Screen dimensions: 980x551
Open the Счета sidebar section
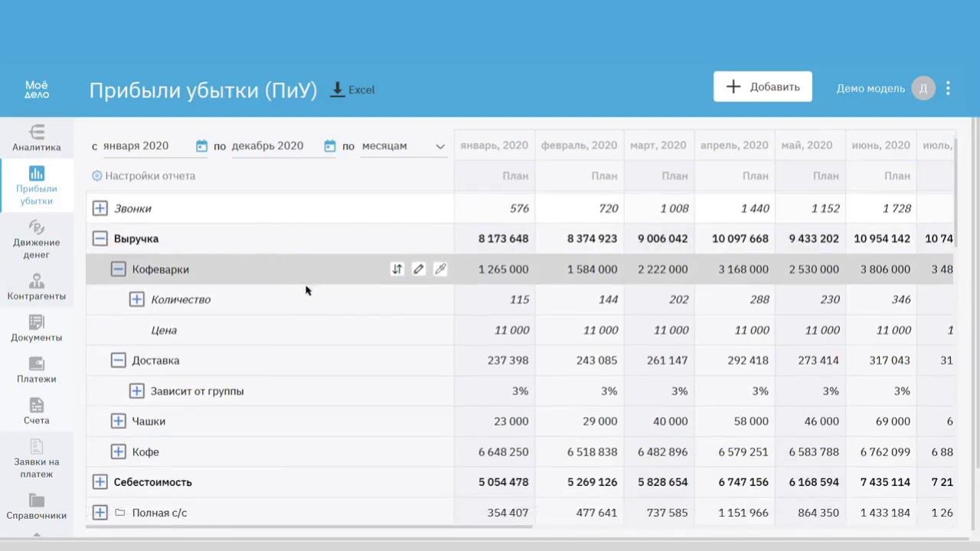pos(37,411)
